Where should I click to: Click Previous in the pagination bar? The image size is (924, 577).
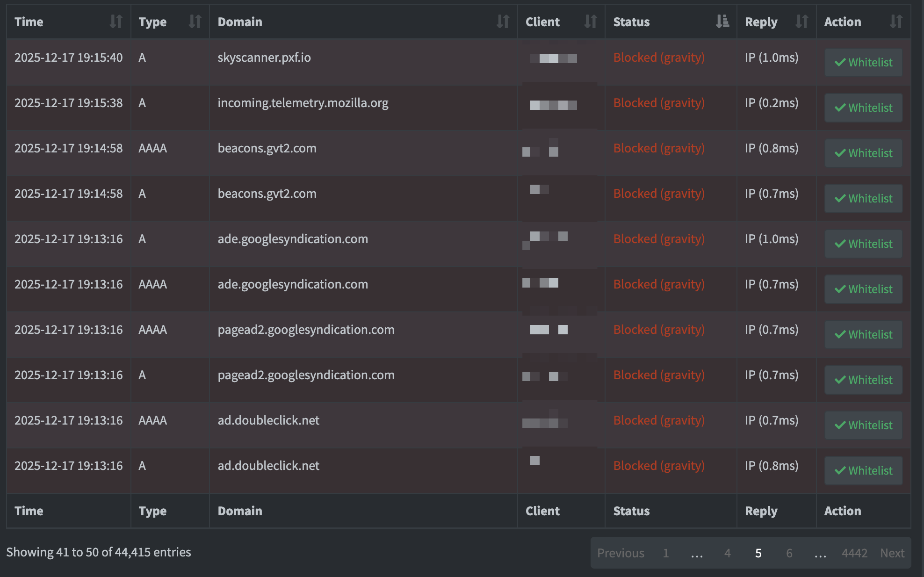[x=621, y=553]
